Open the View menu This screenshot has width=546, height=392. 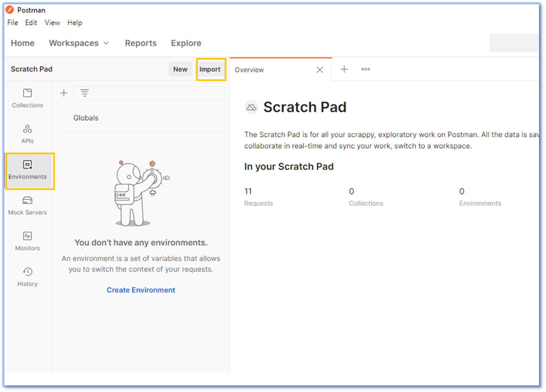pyautogui.click(x=52, y=22)
